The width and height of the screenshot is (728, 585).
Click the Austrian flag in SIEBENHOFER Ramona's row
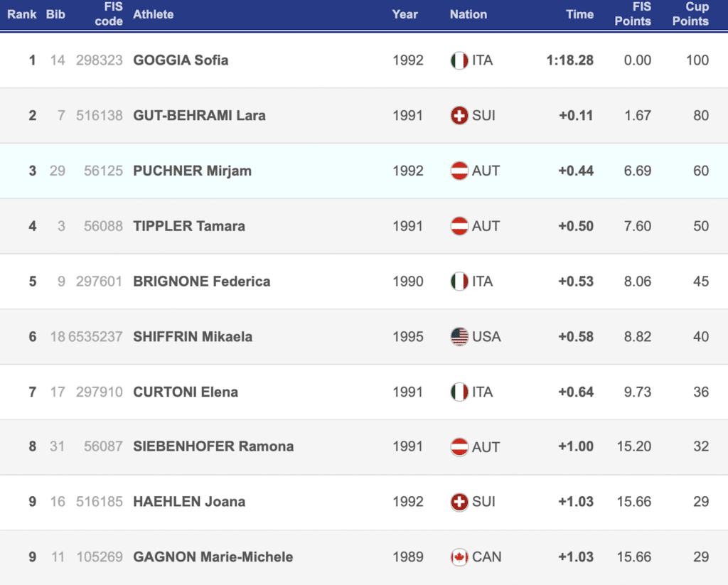click(459, 446)
